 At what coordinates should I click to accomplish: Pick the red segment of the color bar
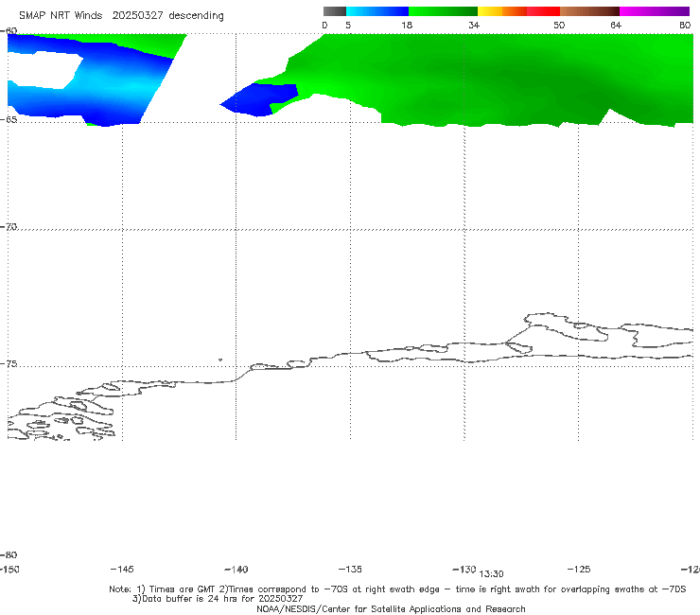point(543,11)
